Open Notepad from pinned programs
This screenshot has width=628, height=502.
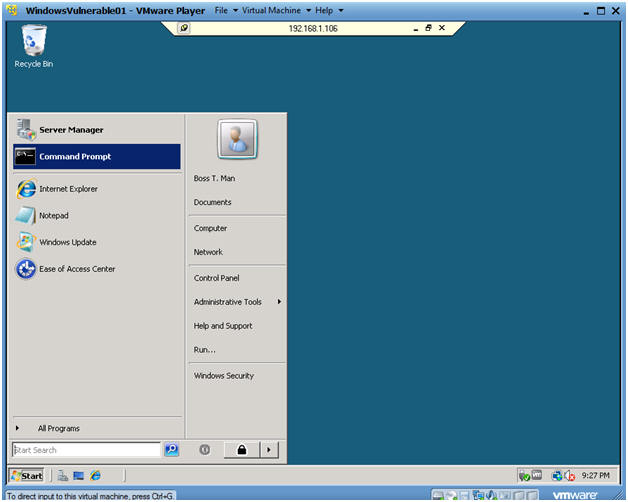[x=97, y=216]
